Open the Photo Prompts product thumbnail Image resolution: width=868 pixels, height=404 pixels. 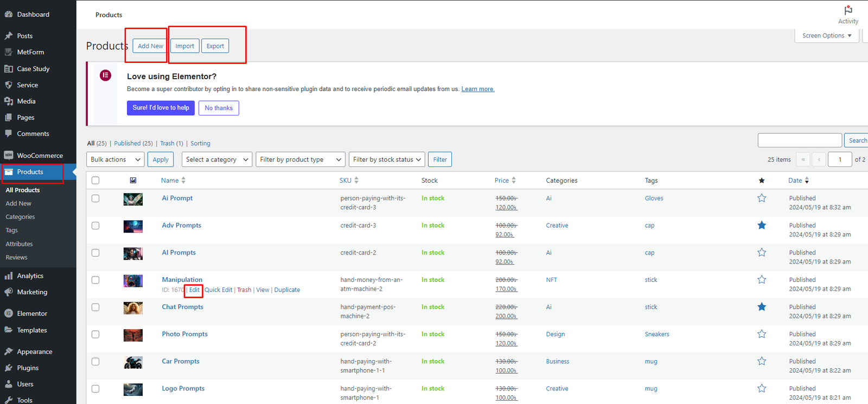pos(133,335)
